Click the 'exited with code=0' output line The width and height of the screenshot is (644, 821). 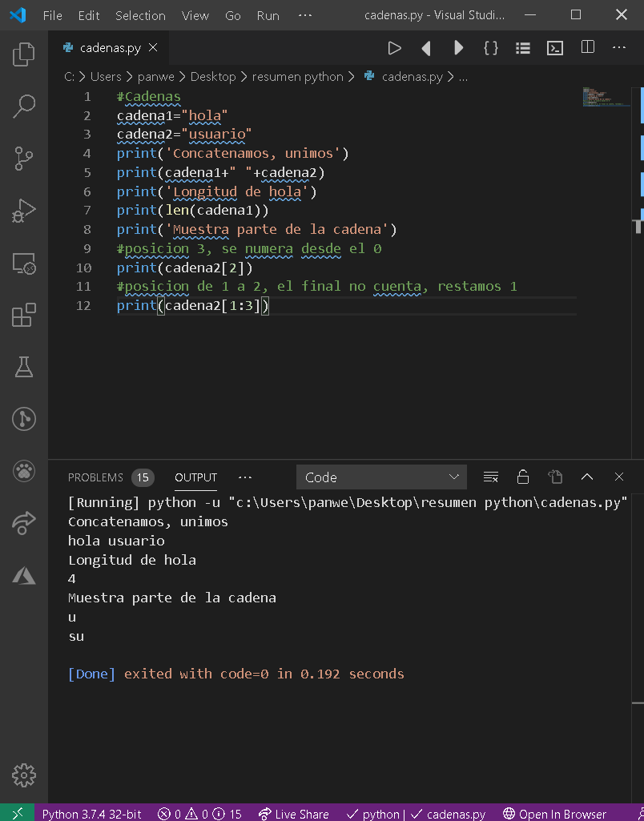pos(264,674)
